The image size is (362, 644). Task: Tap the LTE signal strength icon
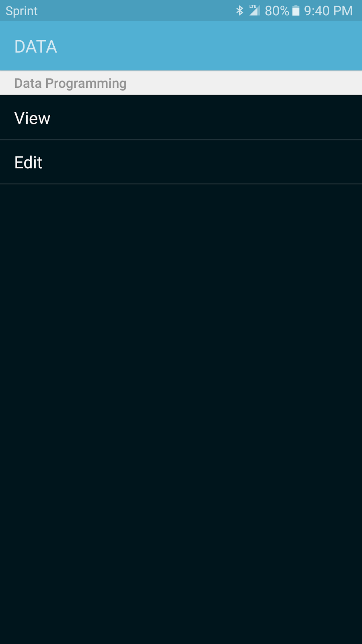pyautogui.click(x=255, y=10)
